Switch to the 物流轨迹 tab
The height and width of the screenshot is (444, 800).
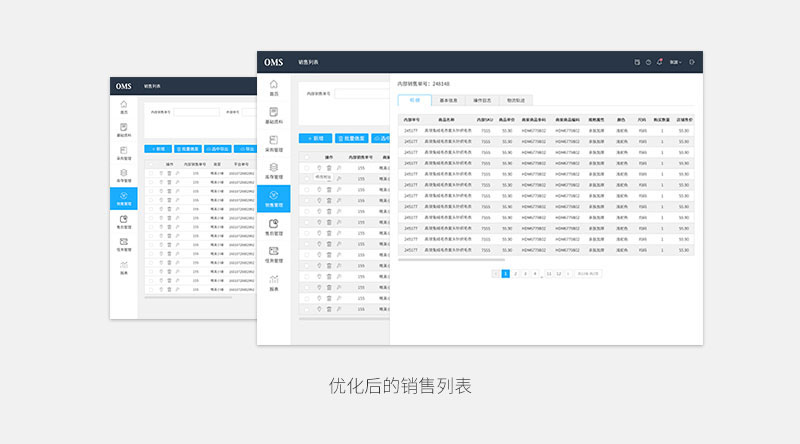(516, 101)
